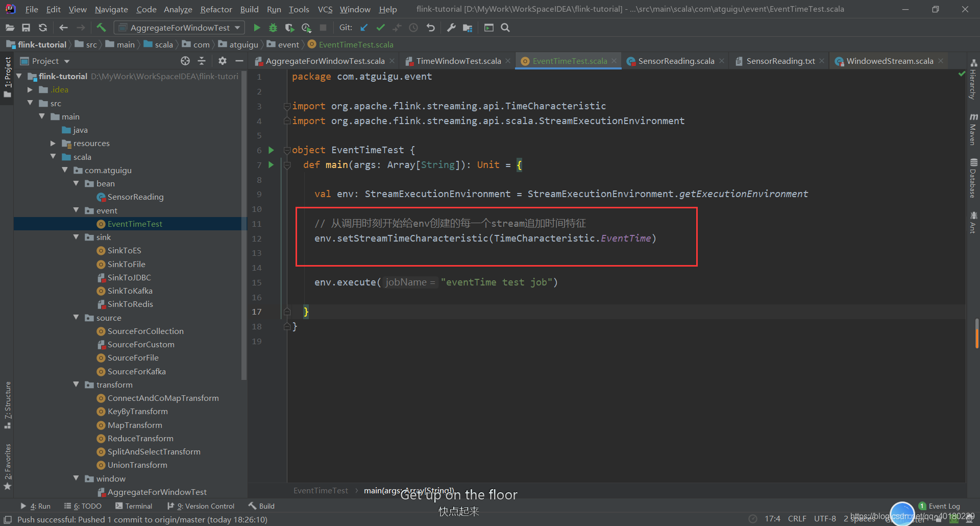Image resolution: width=980 pixels, height=526 pixels.
Task: Select SourceForCustom in project tree
Action: point(140,344)
